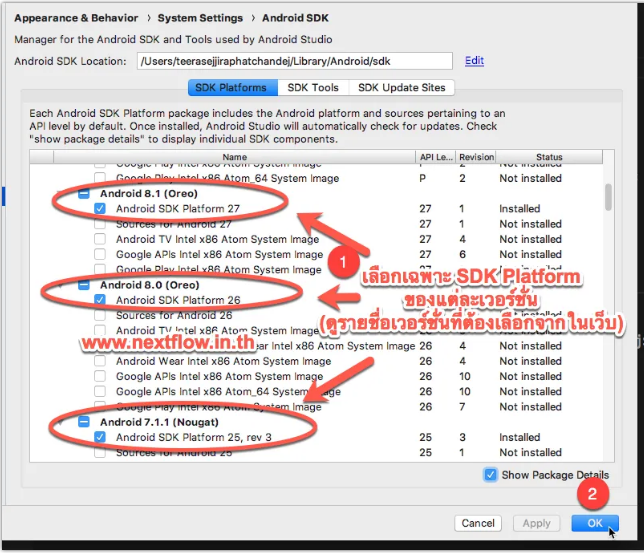The height and width of the screenshot is (553, 644).
Task: Select Android 8.0 (Oreo) group label
Action: point(150,285)
